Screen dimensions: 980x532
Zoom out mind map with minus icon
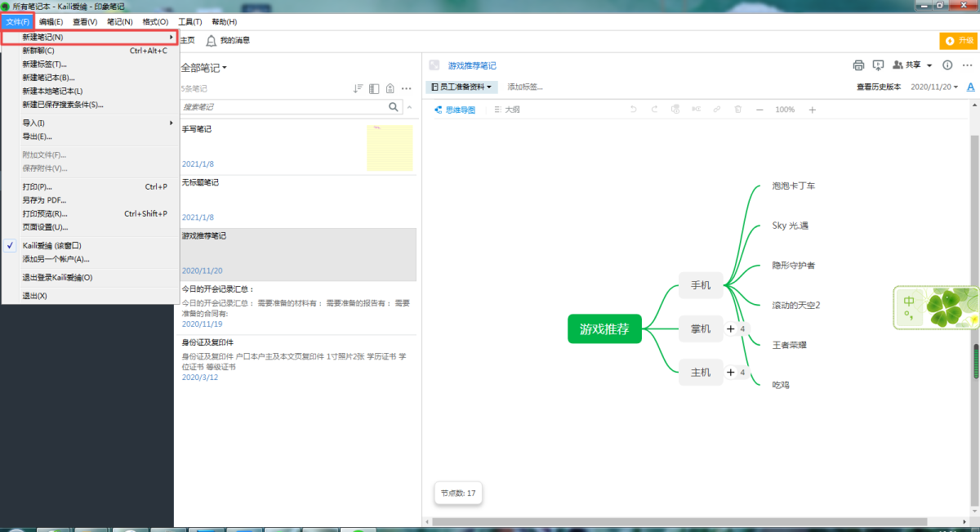759,110
